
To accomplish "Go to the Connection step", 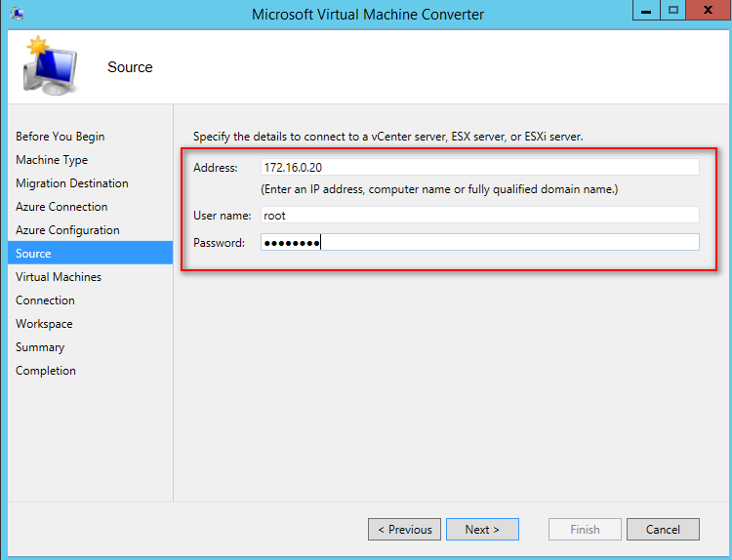I will (x=45, y=300).
